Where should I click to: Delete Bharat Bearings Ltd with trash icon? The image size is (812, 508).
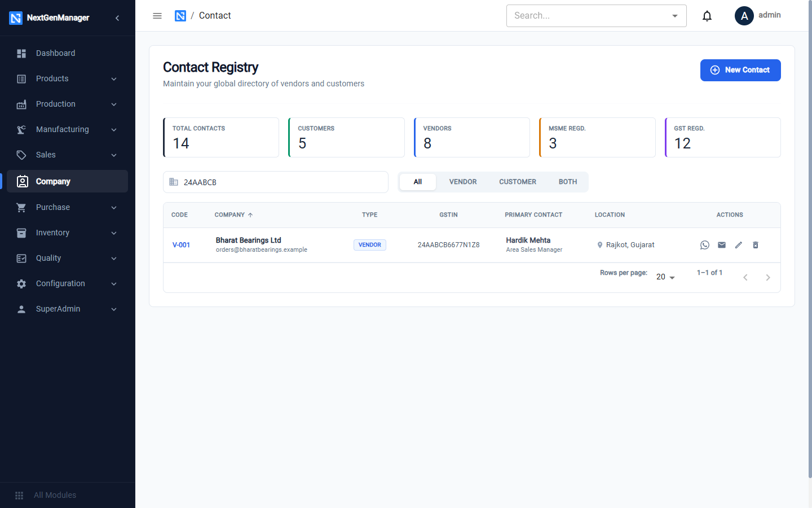pos(756,245)
